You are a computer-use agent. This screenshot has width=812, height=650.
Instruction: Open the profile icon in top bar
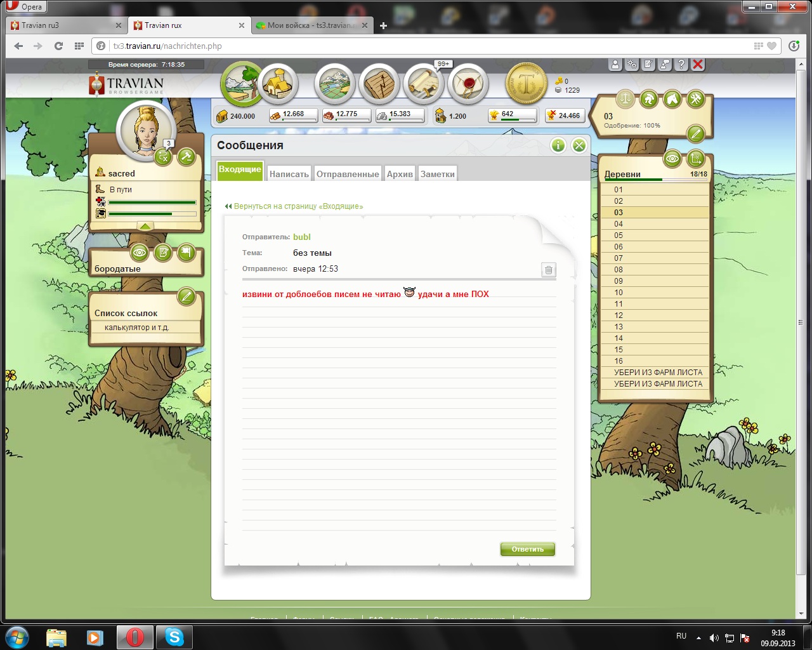click(x=615, y=64)
